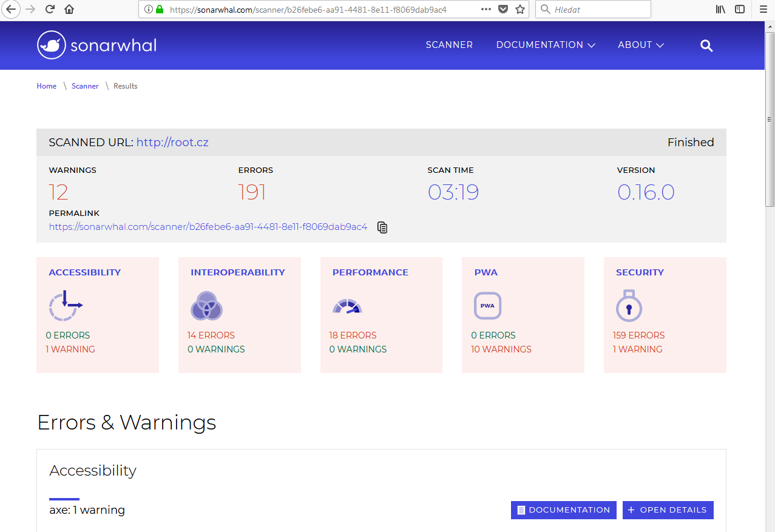Screen dimensions: 775x532
Task: Click the Results breadcrumb text
Action: [126, 86]
